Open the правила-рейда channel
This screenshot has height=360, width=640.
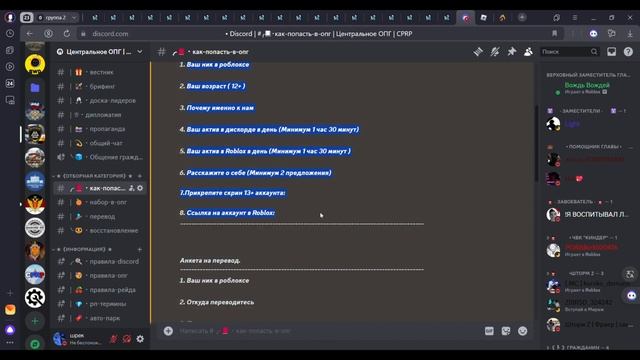pyautogui.click(x=100, y=290)
